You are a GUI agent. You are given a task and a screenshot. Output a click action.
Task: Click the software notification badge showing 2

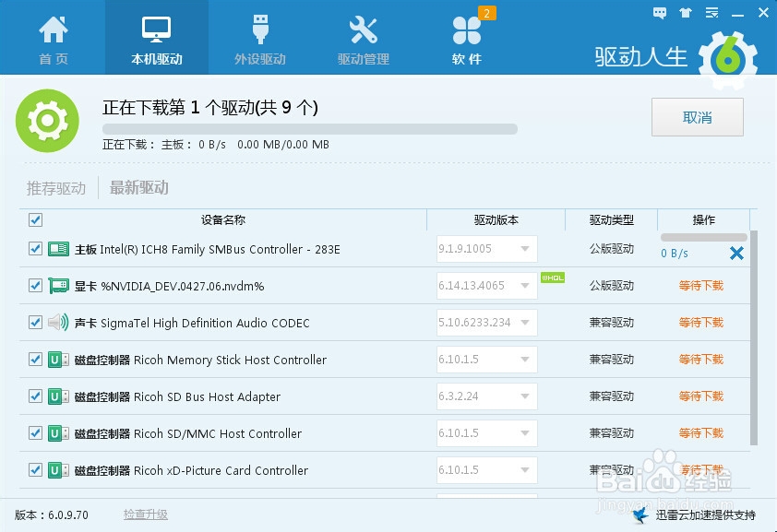[x=486, y=13]
